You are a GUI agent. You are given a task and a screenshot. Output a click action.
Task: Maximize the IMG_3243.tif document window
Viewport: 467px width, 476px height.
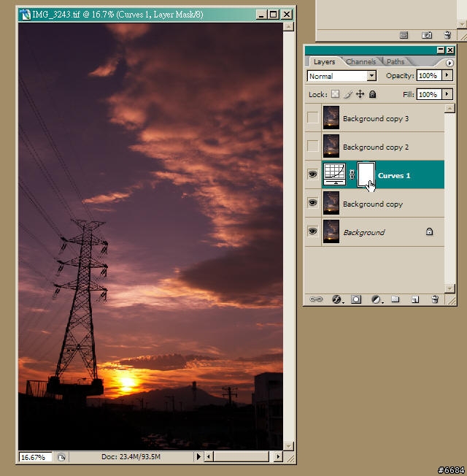click(x=273, y=15)
